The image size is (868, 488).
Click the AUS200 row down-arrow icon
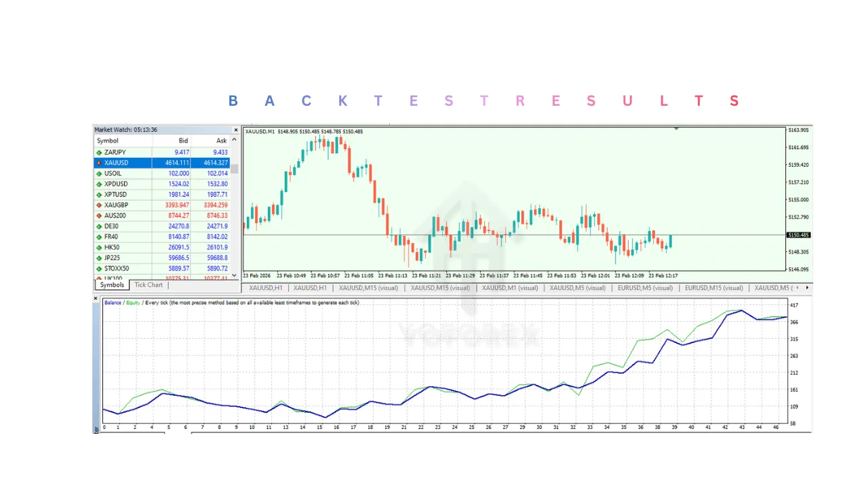point(99,216)
